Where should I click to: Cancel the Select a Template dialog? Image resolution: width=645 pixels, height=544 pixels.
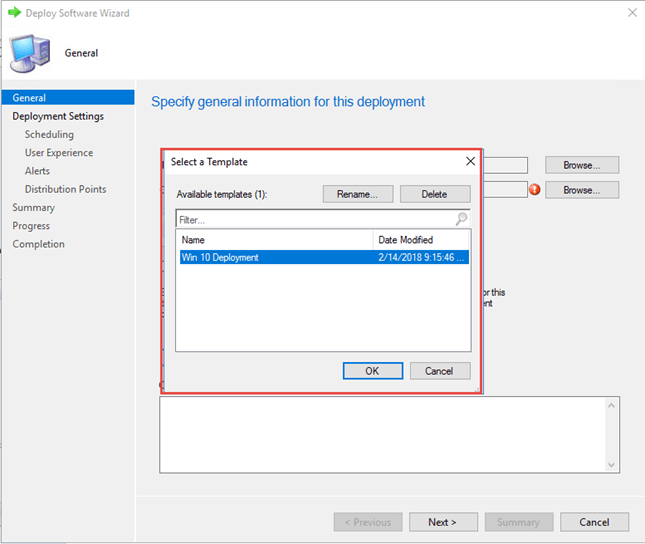click(439, 370)
